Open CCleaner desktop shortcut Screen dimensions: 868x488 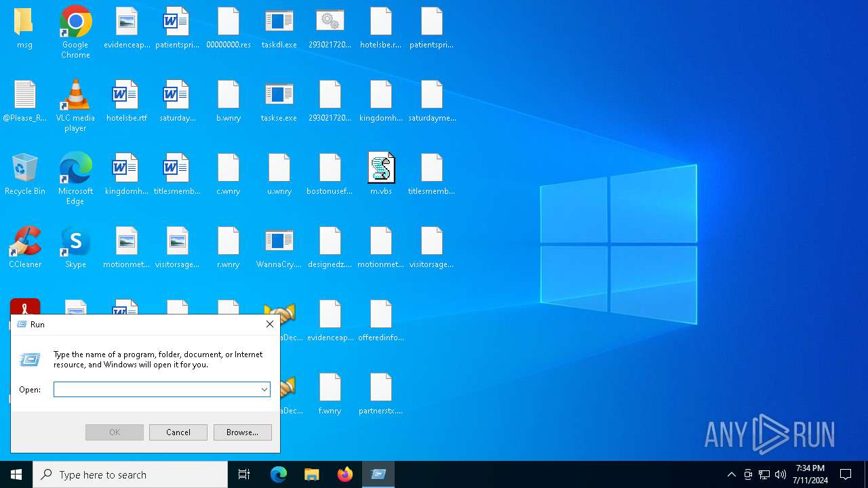(x=24, y=247)
